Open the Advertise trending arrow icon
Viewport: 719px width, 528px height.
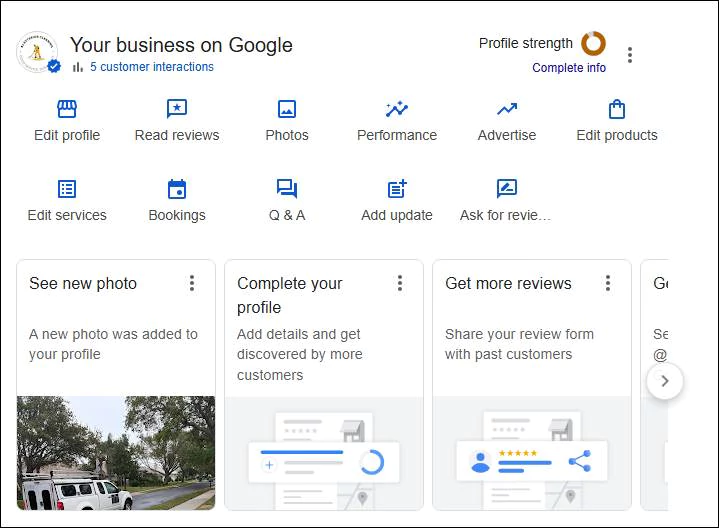[x=507, y=109]
